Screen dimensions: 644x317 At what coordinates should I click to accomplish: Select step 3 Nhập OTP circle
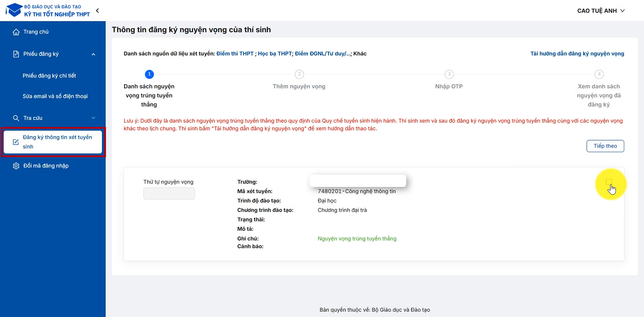tap(449, 74)
